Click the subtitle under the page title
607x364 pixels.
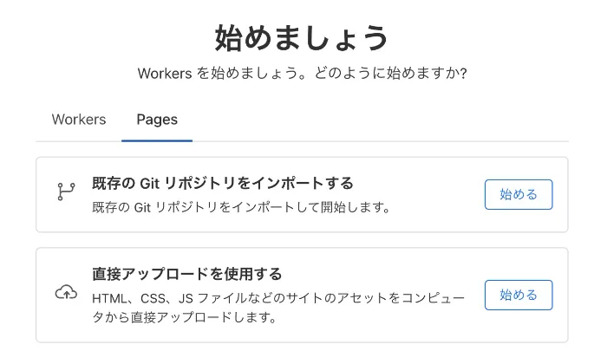point(302,74)
